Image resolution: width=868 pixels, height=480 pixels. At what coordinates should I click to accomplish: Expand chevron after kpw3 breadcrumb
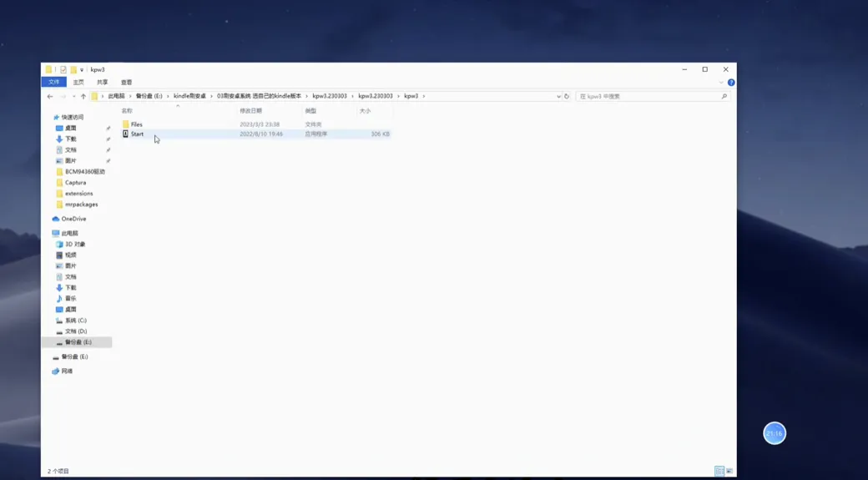(x=424, y=96)
